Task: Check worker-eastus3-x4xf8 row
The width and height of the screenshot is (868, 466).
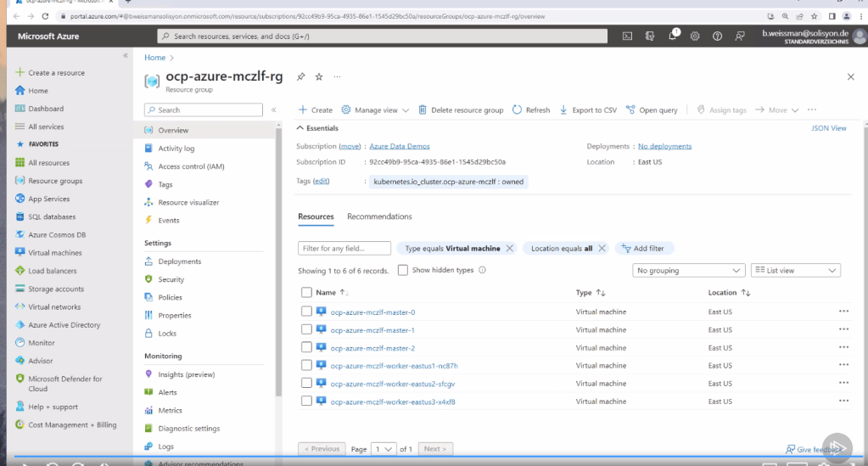Action: click(x=306, y=401)
